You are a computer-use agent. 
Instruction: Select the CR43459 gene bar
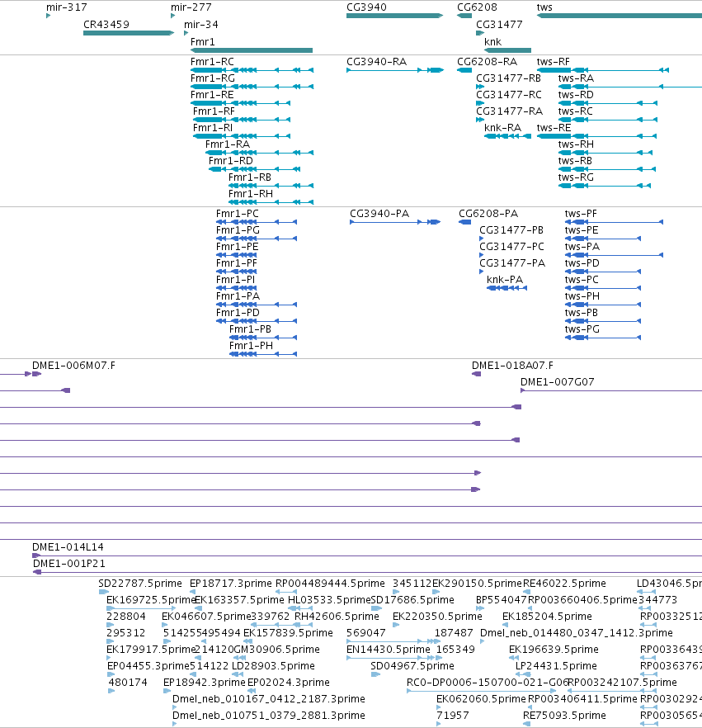pos(129,33)
